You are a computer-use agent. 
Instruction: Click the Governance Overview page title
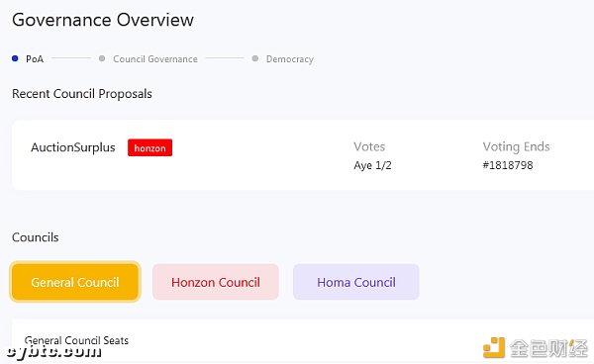coord(103,20)
